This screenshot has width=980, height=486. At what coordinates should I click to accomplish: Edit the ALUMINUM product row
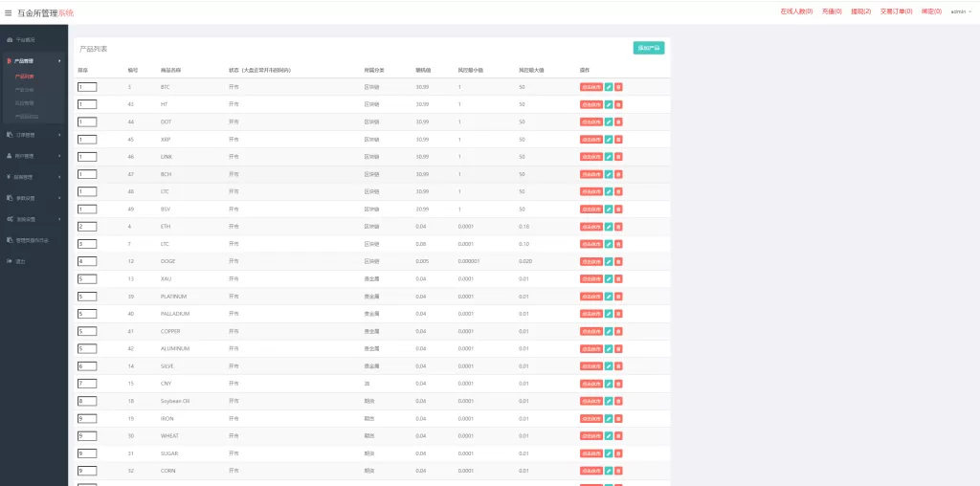609,348
